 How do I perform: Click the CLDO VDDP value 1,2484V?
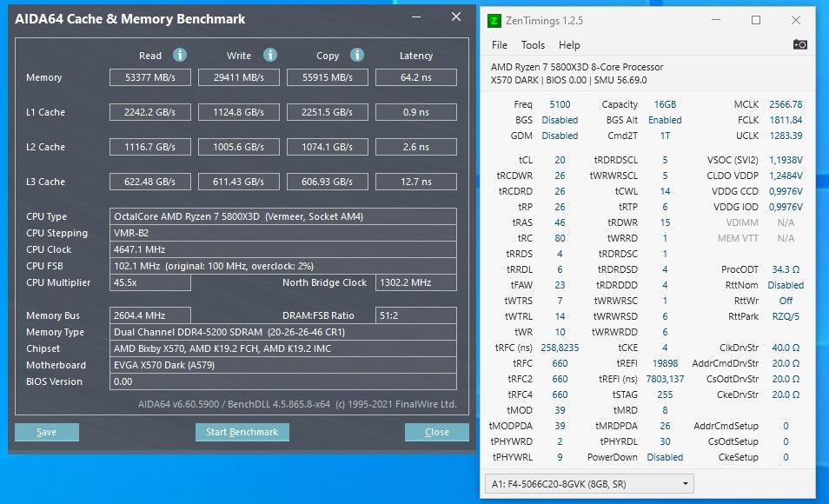pyautogui.click(x=786, y=176)
